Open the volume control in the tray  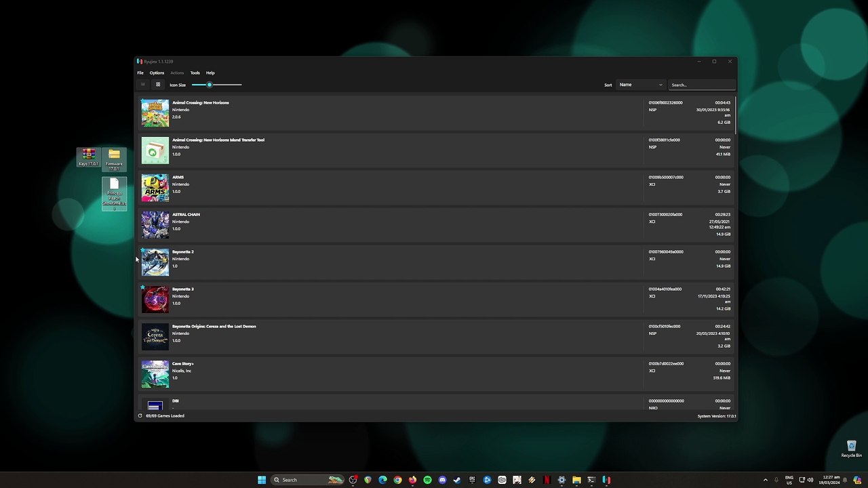[810, 480]
